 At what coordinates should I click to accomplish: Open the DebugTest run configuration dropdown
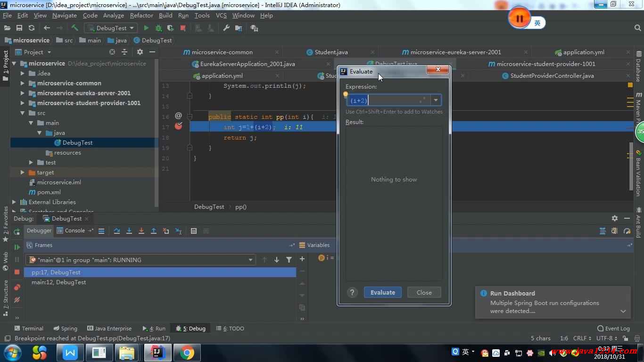[x=111, y=28]
